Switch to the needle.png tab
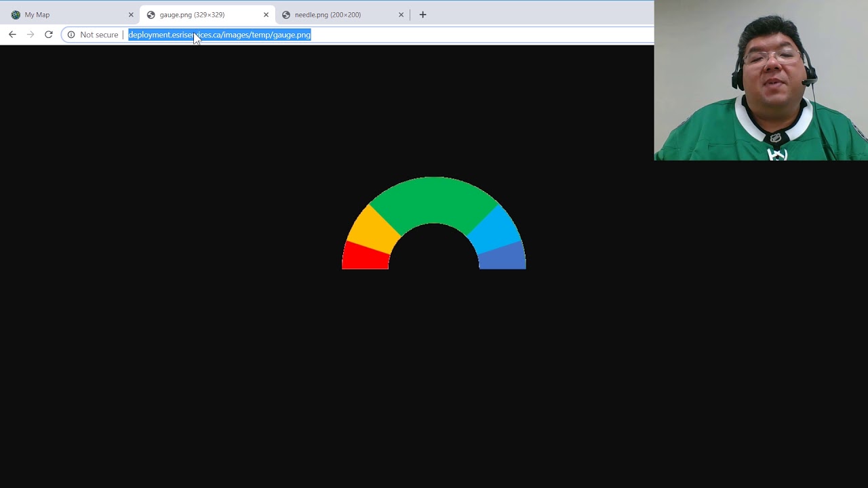 pyautogui.click(x=328, y=14)
